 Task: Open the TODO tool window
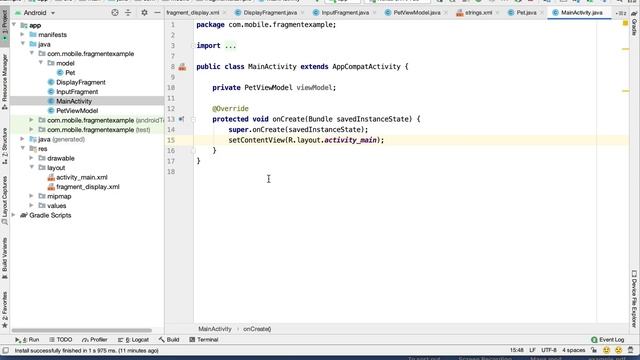(x=60, y=340)
